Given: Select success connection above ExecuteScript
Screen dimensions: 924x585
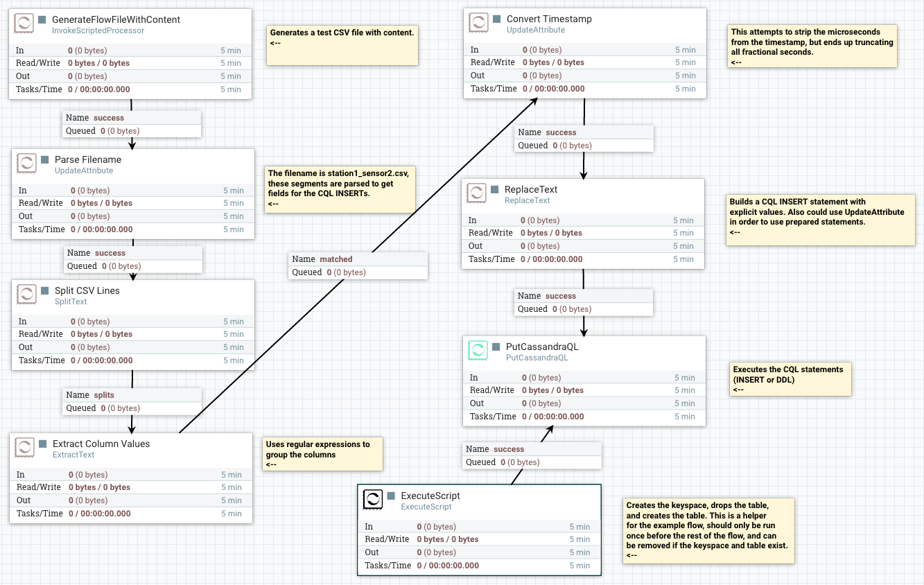Looking at the screenshot, I should click(532, 455).
